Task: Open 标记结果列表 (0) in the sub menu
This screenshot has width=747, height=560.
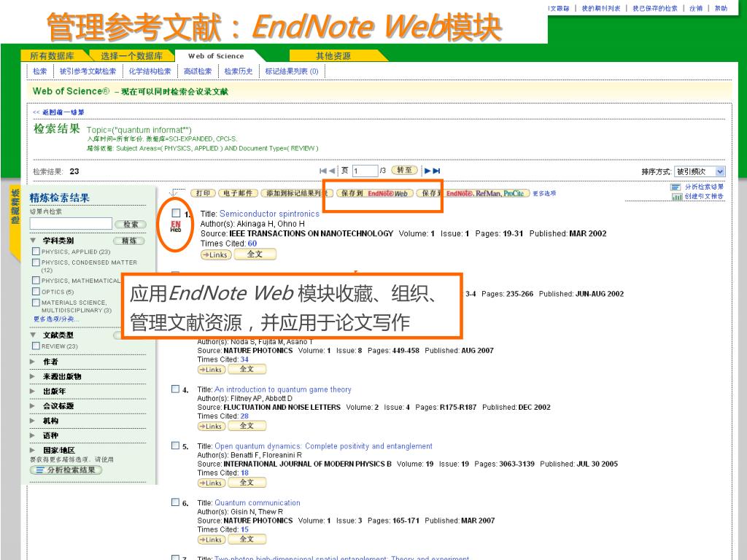Action: [x=292, y=71]
